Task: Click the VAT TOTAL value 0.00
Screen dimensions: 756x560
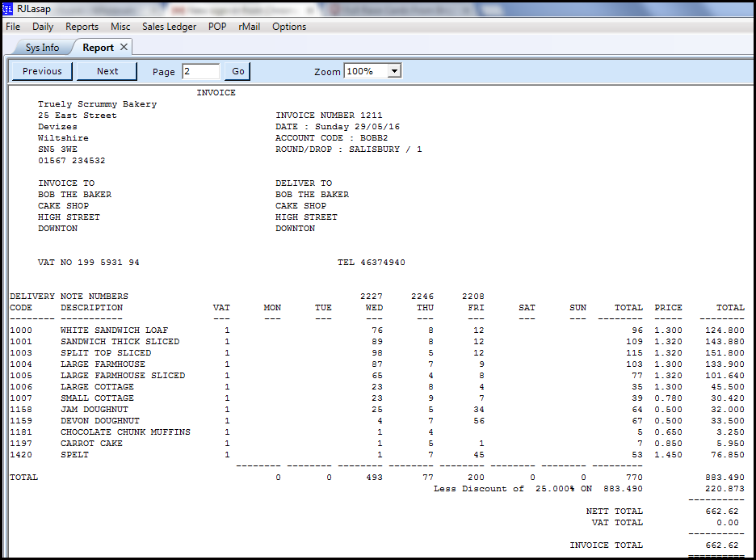Action: 728,523
